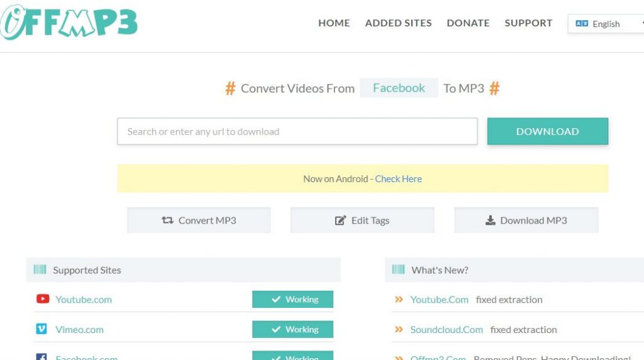Click the DOWNLOAD button
Viewport: 644px width, 360px height.
[x=548, y=131]
